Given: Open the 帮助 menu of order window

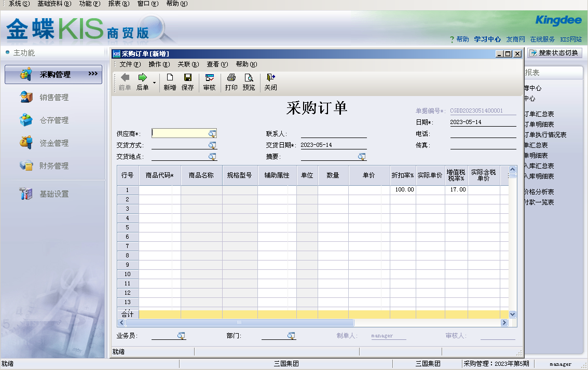Looking at the screenshot, I should [x=247, y=64].
